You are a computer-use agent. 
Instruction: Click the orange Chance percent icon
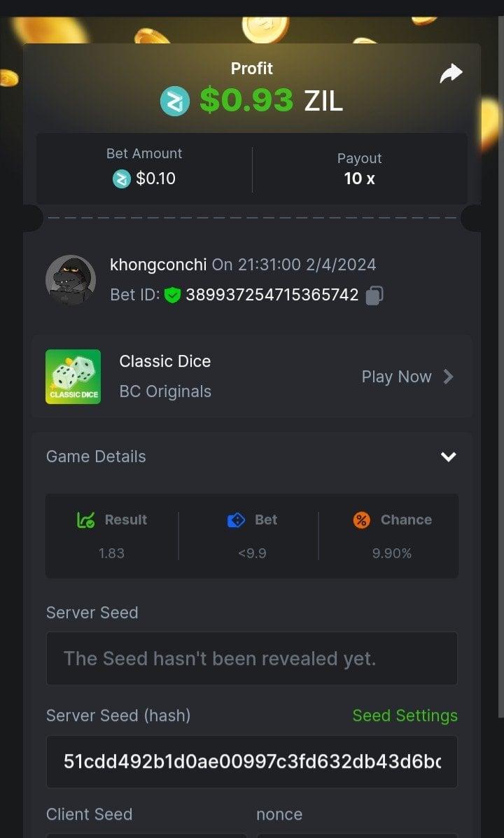(361, 520)
